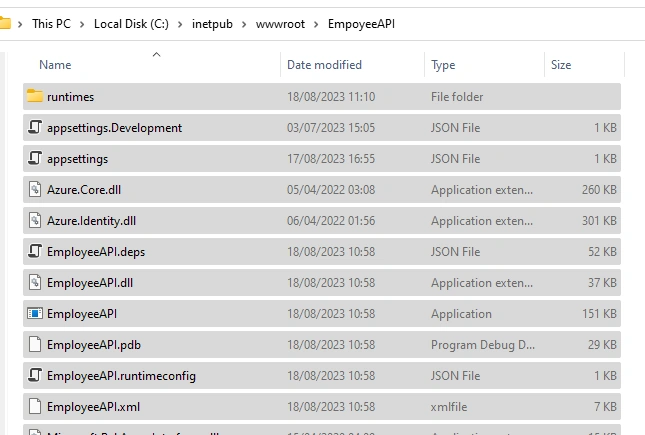The width and height of the screenshot is (645, 435).
Task: Expand chevron after inetpub in breadcrumb
Action: click(244, 24)
